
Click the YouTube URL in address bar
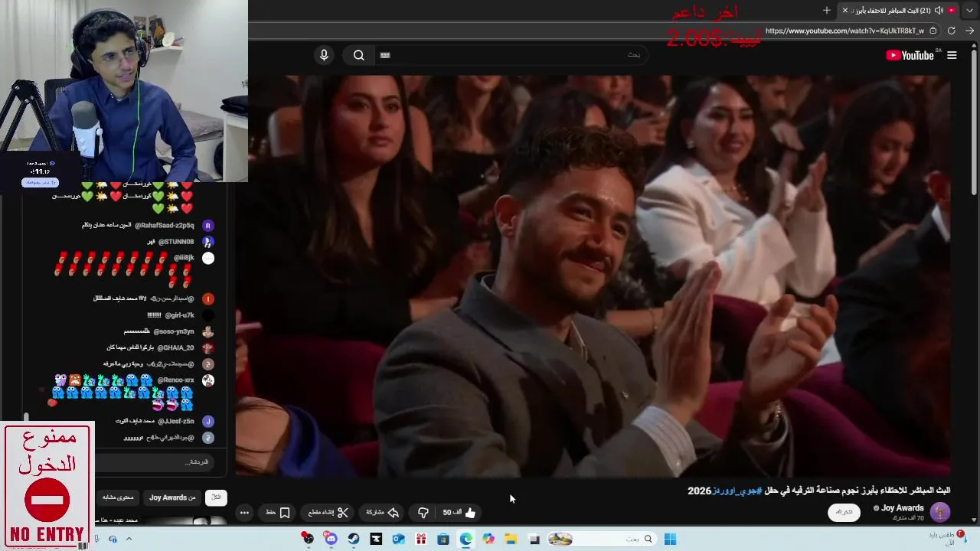pyautogui.click(x=844, y=31)
